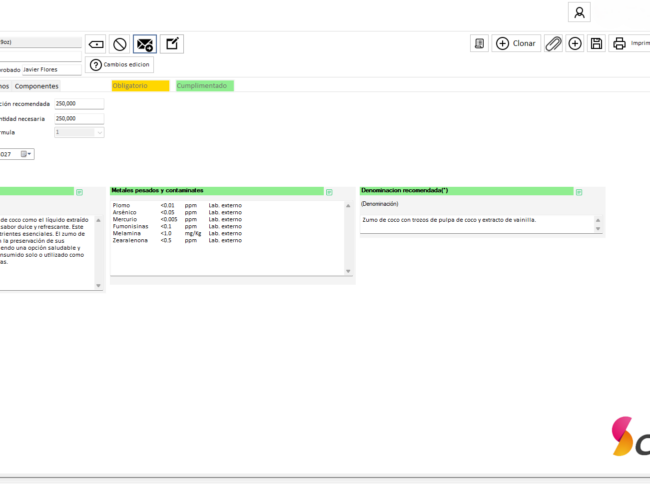Image resolution: width=650 pixels, height=487 pixels.
Task: Click the user profile icon
Action: [579, 12]
